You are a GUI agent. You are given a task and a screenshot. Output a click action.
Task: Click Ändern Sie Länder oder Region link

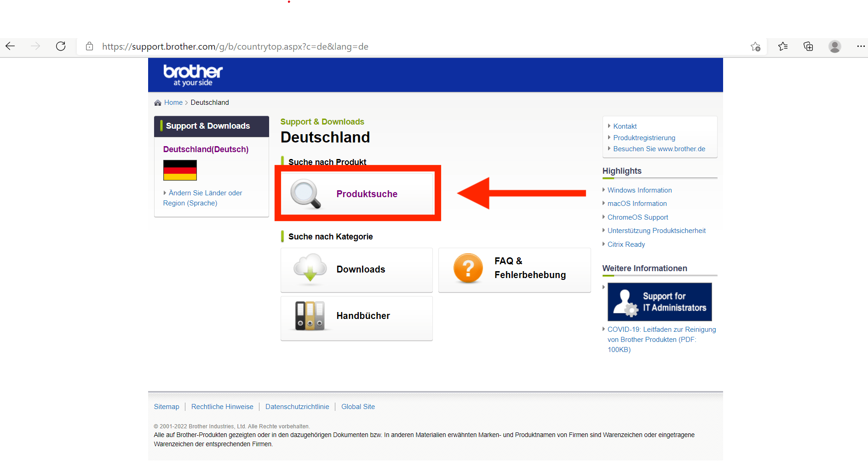tap(202, 198)
